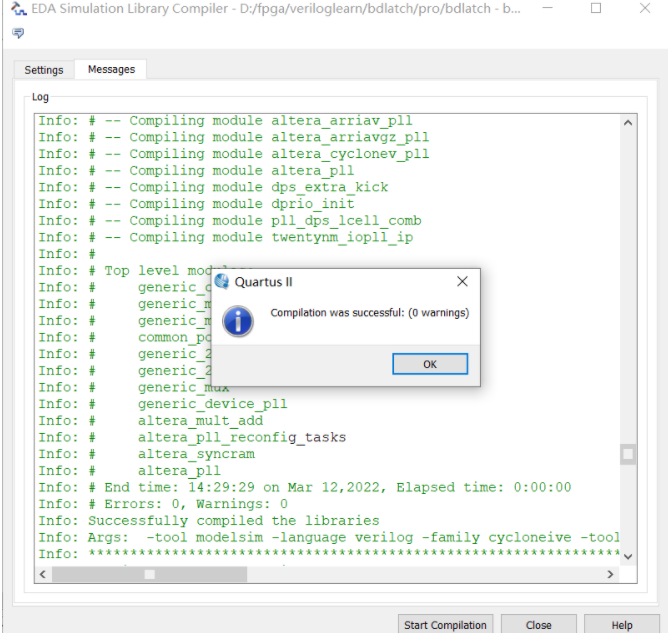Click the Close button at bottom
The width and height of the screenshot is (668, 633).
pyautogui.click(x=538, y=624)
